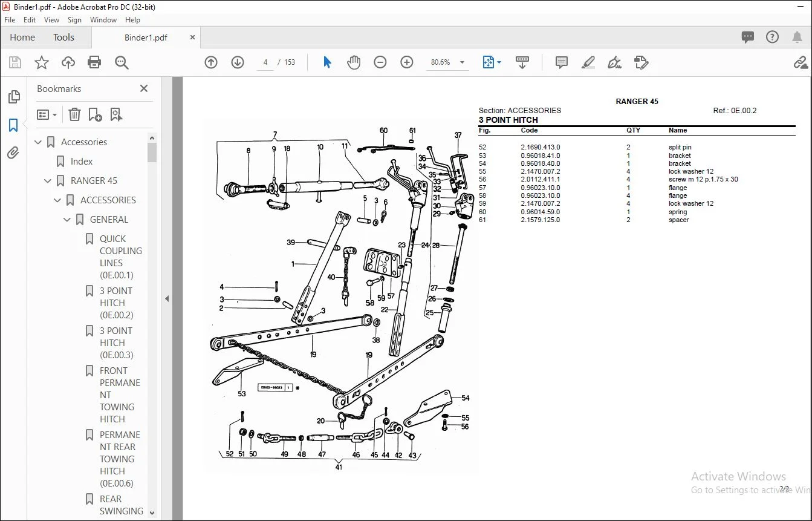Open 3 POINT HITCH (0E.00.3) bookmark
The width and height of the screenshot is (812, 521).
point(117,343)
